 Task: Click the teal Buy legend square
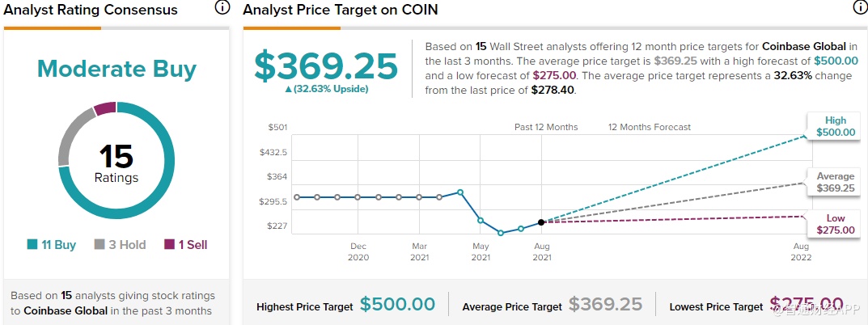pyautogui.click(x=32, y=244)
